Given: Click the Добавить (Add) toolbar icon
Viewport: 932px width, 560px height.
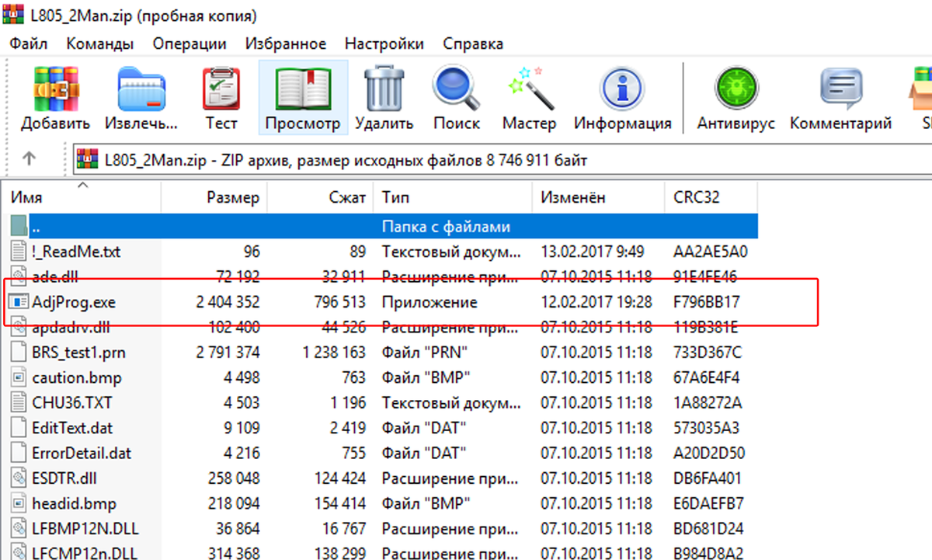Looking at the screenshot, I should click(55, 89).
